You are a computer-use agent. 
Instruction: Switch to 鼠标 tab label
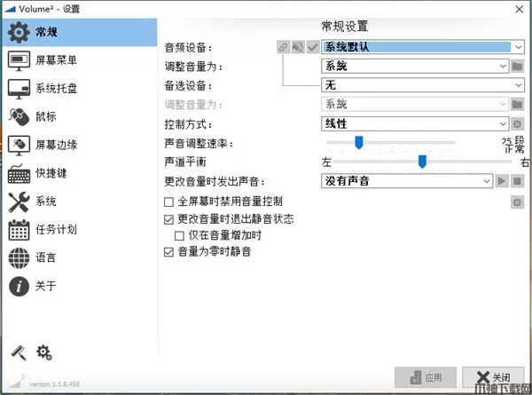[46, 117]
